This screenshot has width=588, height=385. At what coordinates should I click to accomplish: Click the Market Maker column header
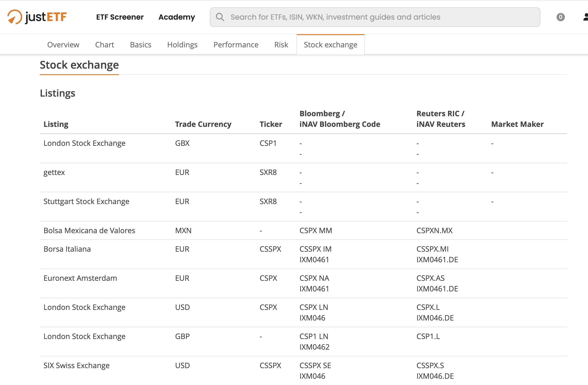pyautogui.click(x=517, y=124)
